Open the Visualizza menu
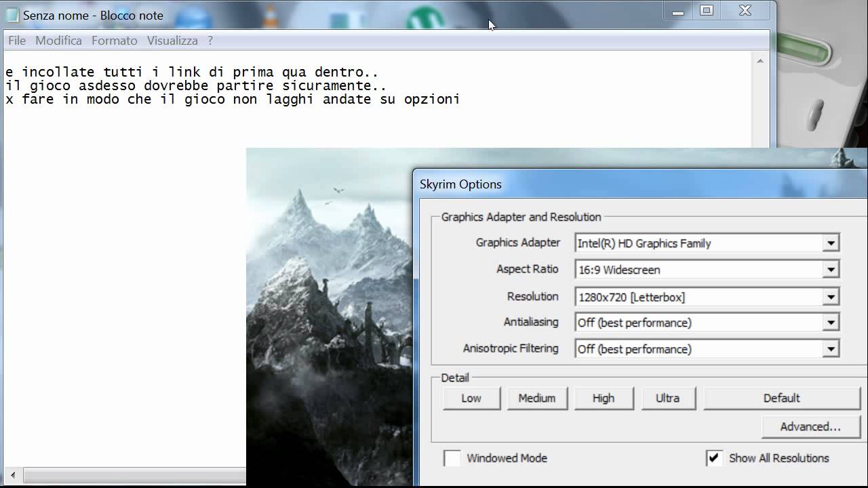Viewport: 868px width, 488px height. [x=172, y=41]
